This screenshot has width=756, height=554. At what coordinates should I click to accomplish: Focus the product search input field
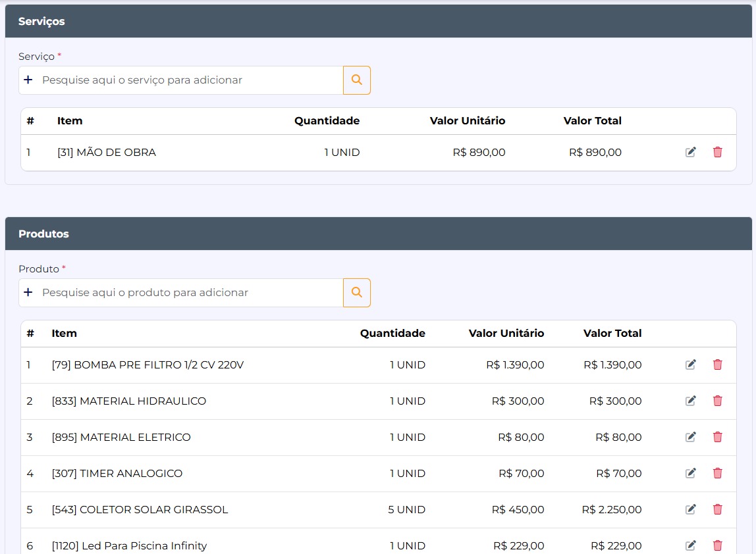[188, 293]
